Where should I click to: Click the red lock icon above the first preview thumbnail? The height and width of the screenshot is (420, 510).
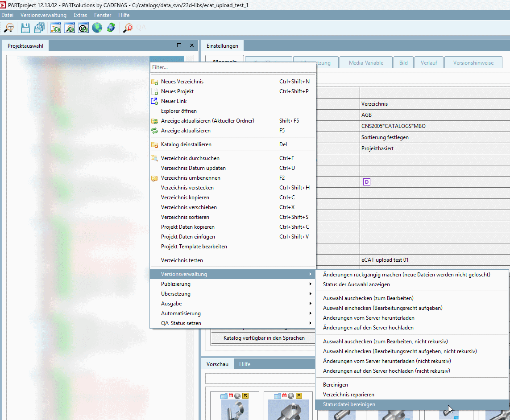tap(231, 395)
